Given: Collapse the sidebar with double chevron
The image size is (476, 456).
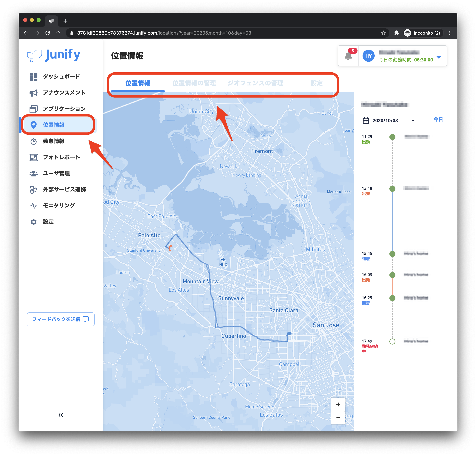Looking at the screenshot, I should [x=61, y=415].
